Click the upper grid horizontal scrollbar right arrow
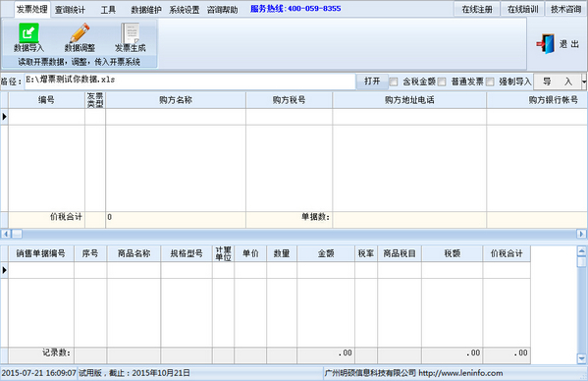The width and height of the screenshot is (588, 381). point(581,234)
